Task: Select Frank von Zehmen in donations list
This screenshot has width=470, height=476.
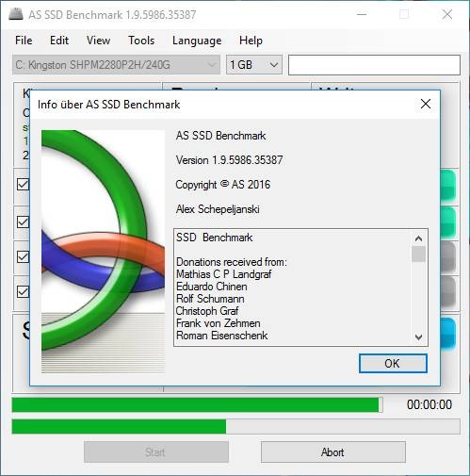Action: coord(219,323)
